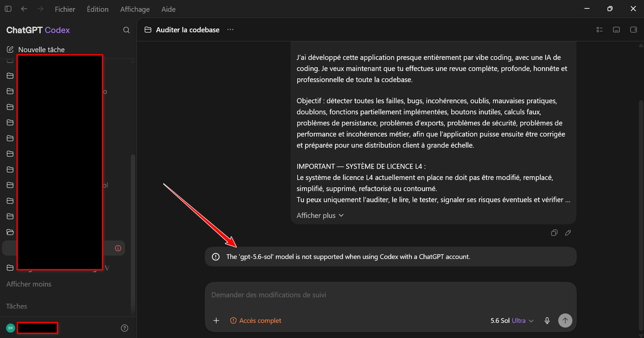The width and height of the screenshot is (644, 338).
Task: Open the BR account avatar
Action: click(10, 328)
